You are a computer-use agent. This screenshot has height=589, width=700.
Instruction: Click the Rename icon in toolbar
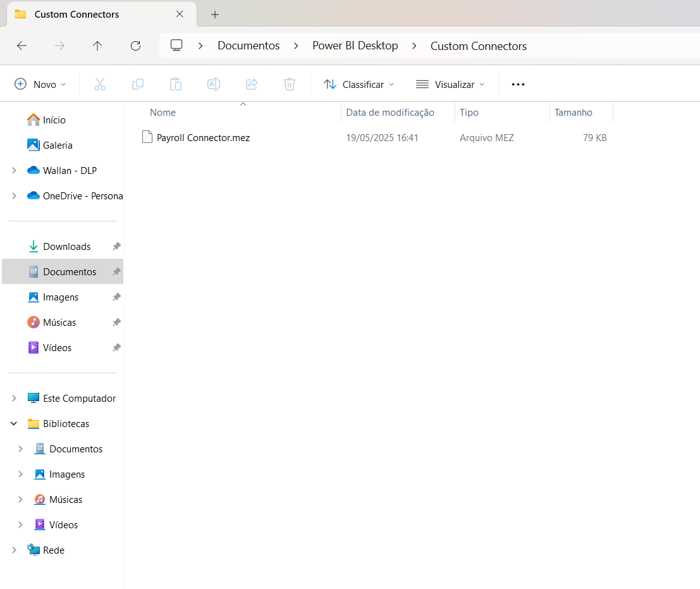[x=214, y=84]
